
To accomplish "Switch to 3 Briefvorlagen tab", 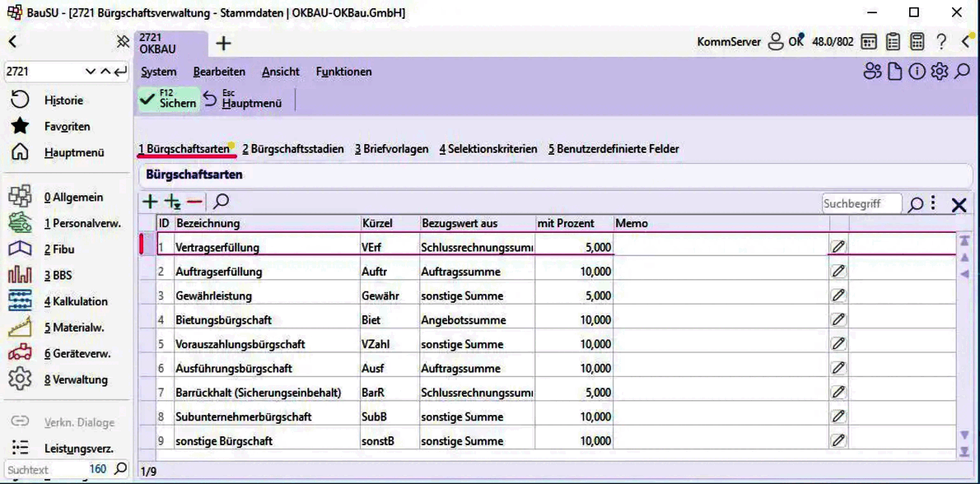I will (x=392, y=149).
